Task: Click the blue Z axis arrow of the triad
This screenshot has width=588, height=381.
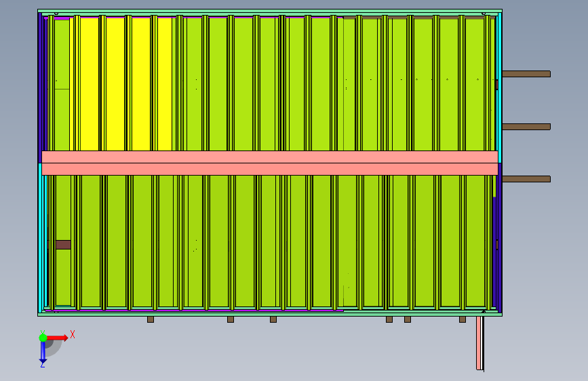Action: (x=43, y=353)
